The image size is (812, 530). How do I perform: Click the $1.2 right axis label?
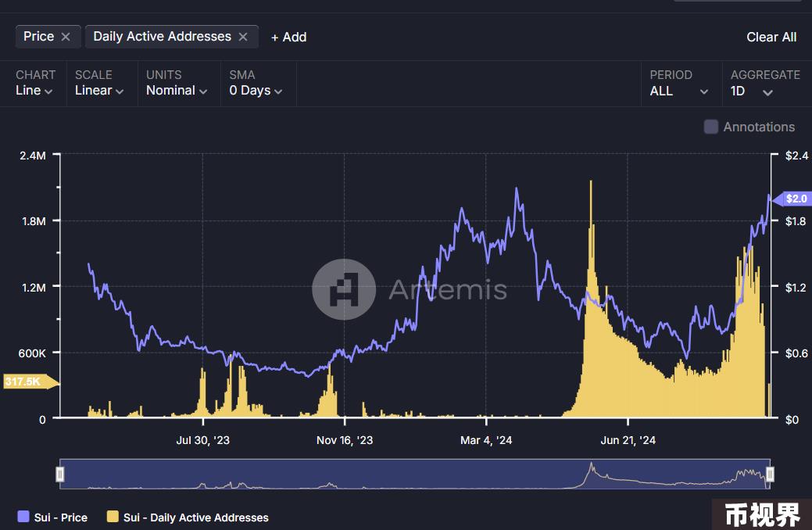point(796,288)
